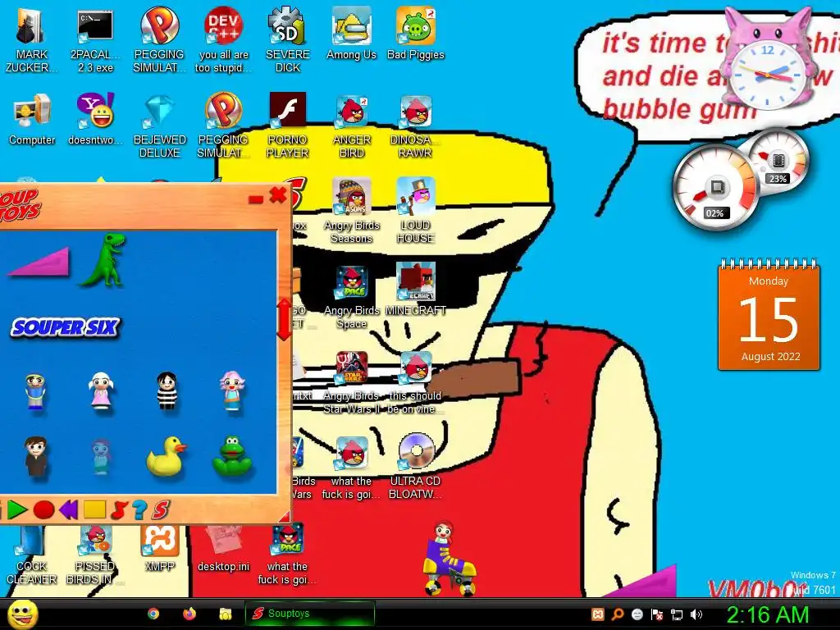Image resolution: width=840 pixels, height=630 pixels.
Task: Click the green play button in Souptoys
Action: (x=16, y=509)
